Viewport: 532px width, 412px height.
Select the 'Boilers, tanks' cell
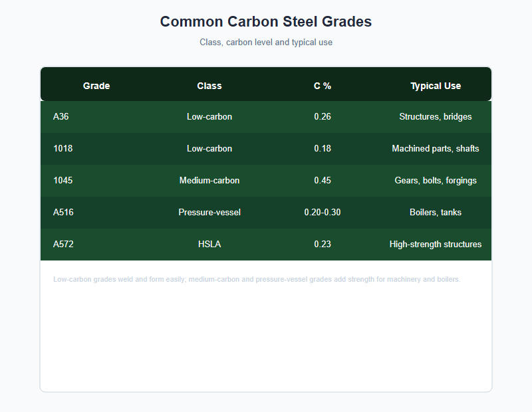pyautogui.click(x=436, y=212)
